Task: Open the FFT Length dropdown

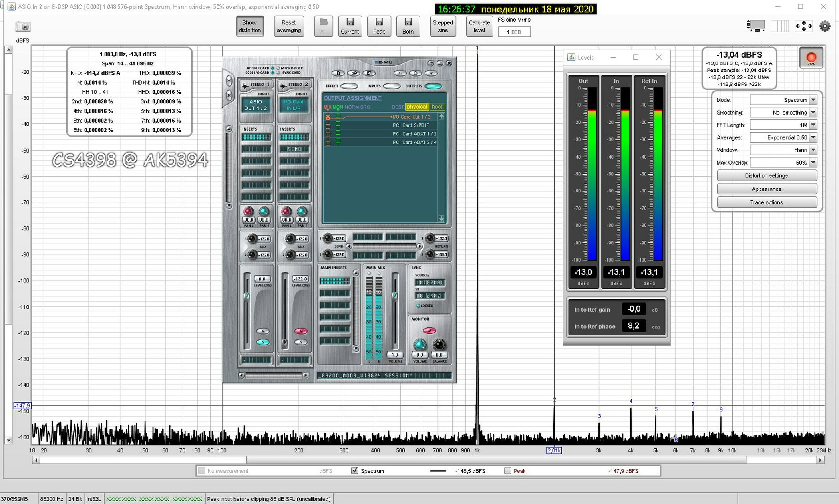Action: (813, 125)
